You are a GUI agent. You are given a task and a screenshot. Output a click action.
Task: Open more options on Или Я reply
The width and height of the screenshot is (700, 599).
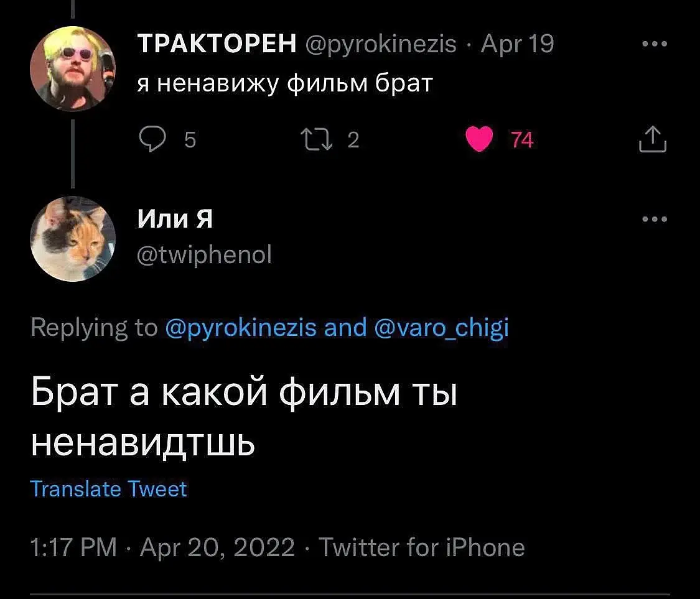655,219
